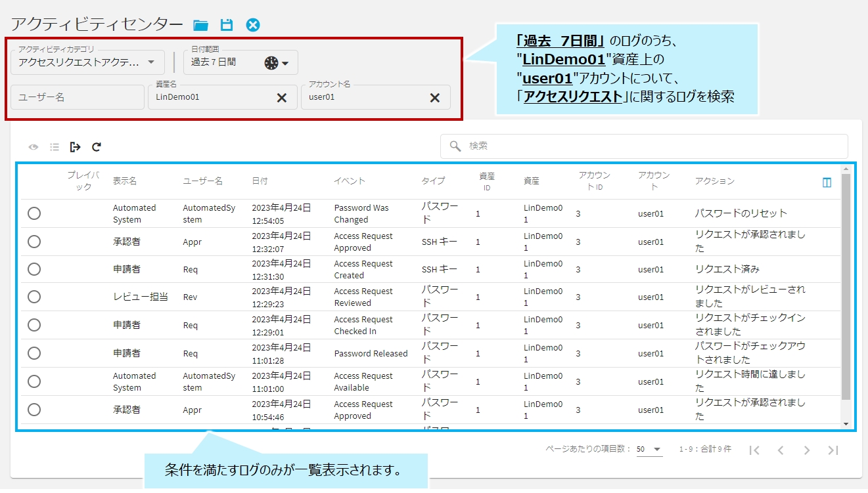Go to the previous results page
This screenshot has width=868, height=493.
(781, 450)
